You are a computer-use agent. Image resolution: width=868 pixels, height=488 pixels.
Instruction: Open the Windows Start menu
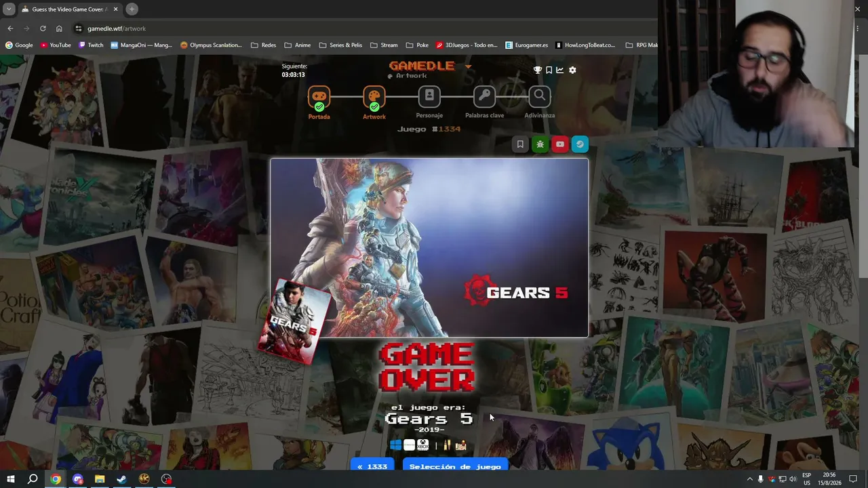[x=10, y=479]
